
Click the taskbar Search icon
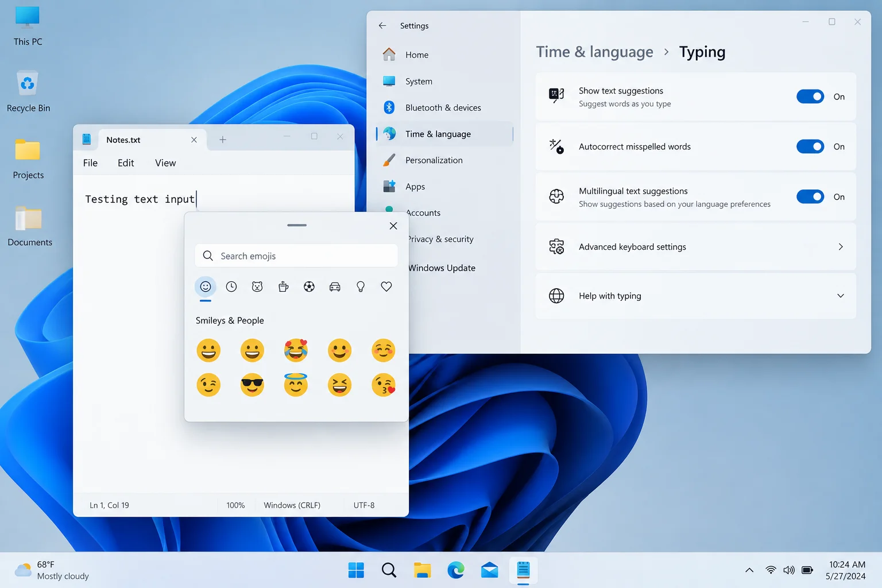[389, 570]
